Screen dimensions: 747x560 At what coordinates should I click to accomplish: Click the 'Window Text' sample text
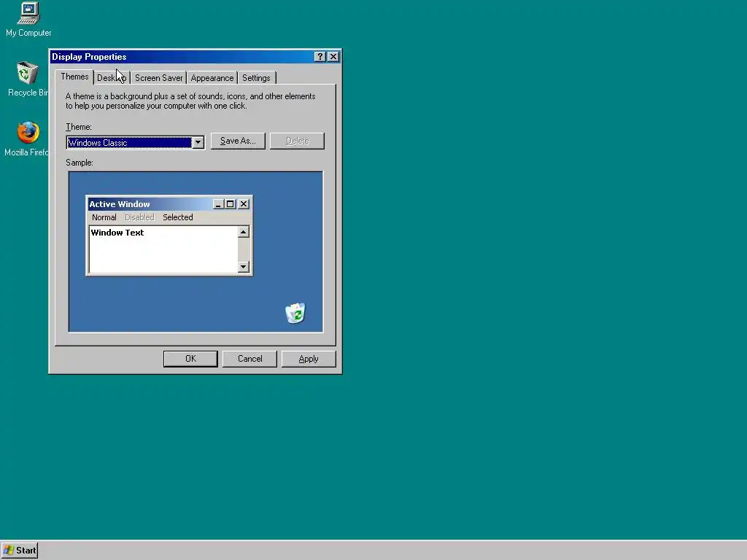[117, 233]
